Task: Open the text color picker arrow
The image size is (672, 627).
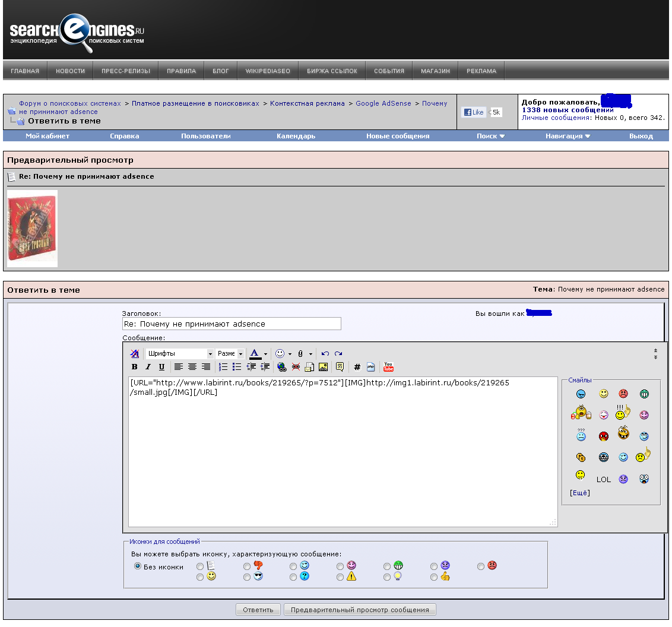Action: click(265, 354)
